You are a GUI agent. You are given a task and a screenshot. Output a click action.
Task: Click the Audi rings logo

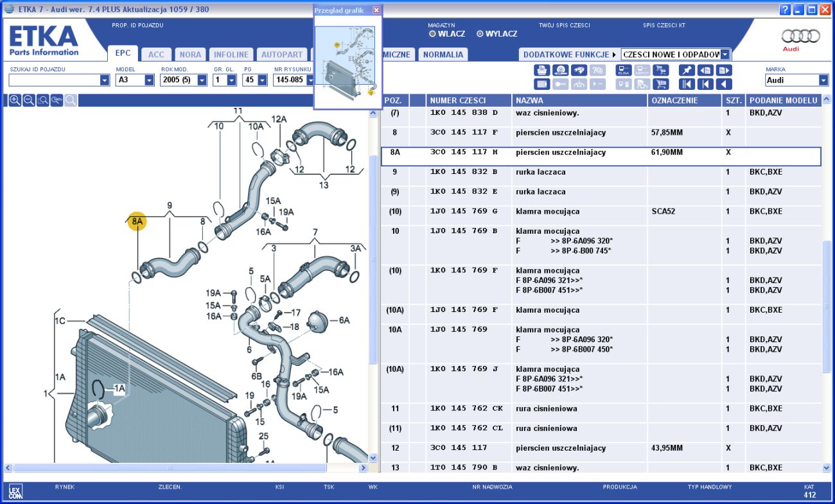tap(800, 37)
